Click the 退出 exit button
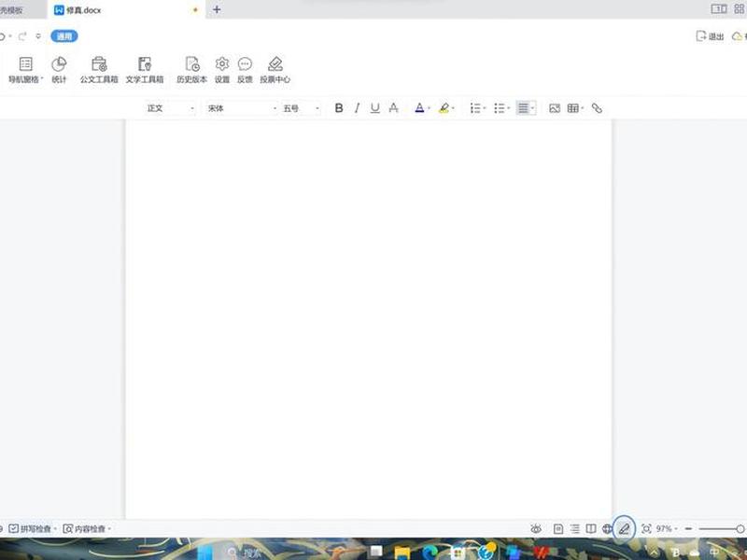 point(710,36)
